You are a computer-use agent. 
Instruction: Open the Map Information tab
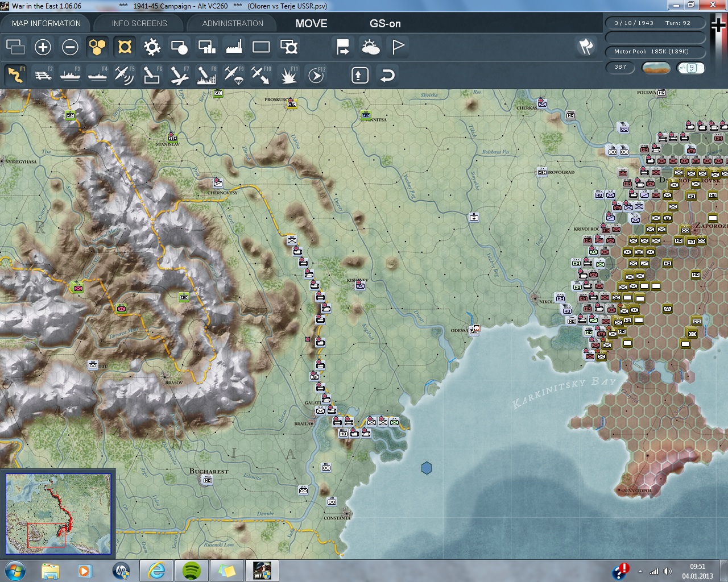(46, 23)
